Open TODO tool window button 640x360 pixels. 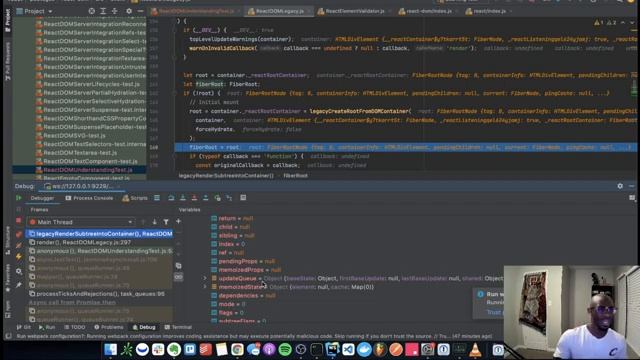click(75, 327)
